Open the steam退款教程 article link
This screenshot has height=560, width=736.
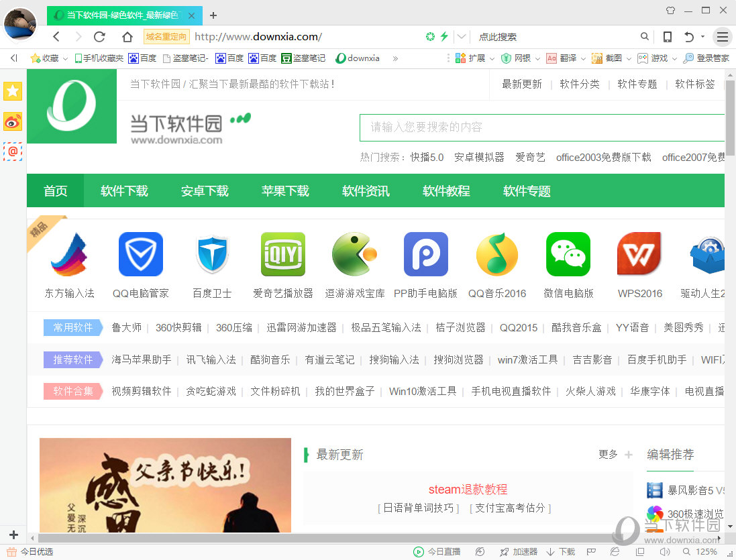(468, 489)
